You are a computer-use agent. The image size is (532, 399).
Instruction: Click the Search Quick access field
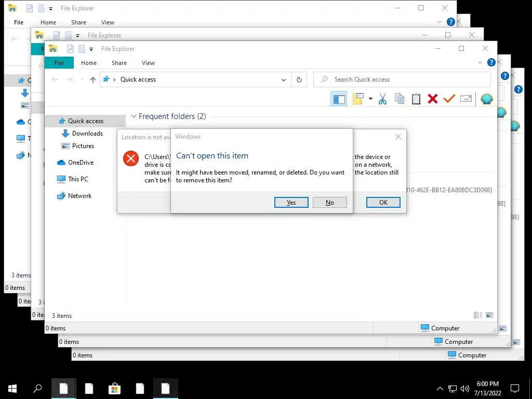click(402, 79)
